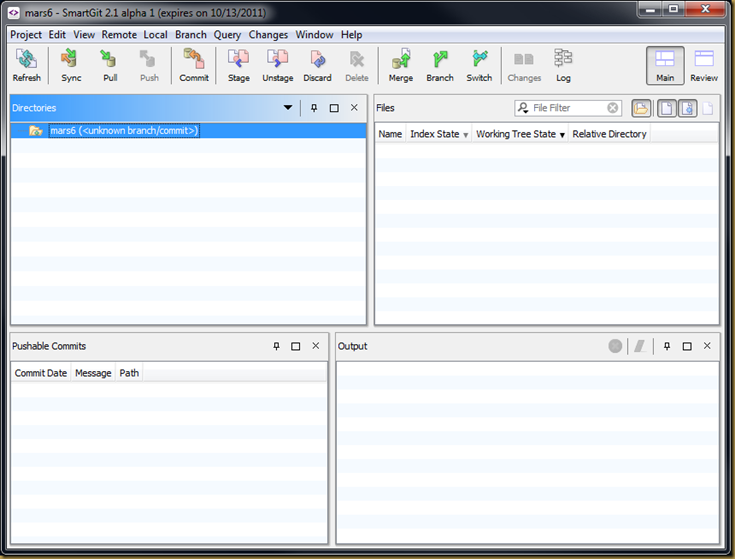Click the Unstage toolbar icon
Image resolution: width=735 pixels, height=559 pixels.
[278, 65]
